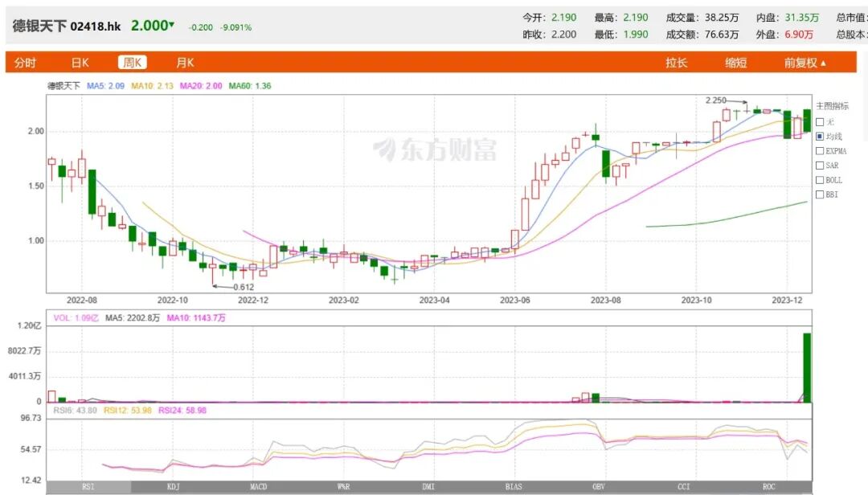The width and height of the screenshot is (868, 495).
Task: Select the 周K chart tab
Action: [133, 63]
